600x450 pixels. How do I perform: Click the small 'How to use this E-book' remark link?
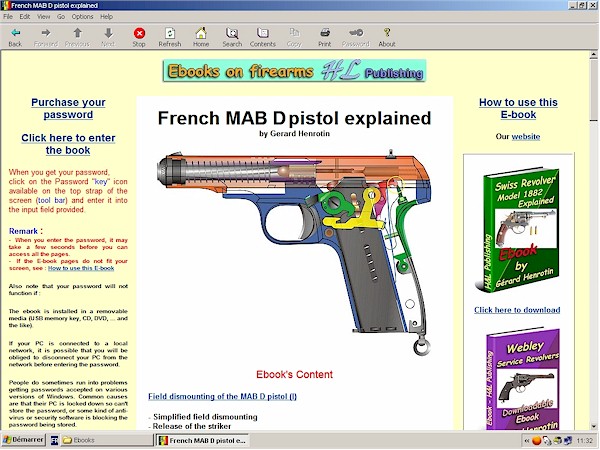[81, 268]
